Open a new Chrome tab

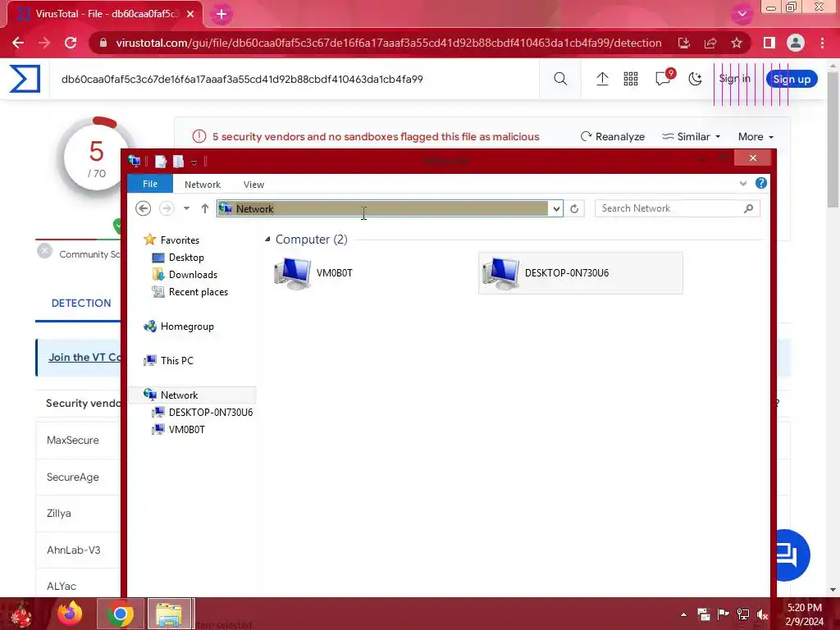point(221,15)
